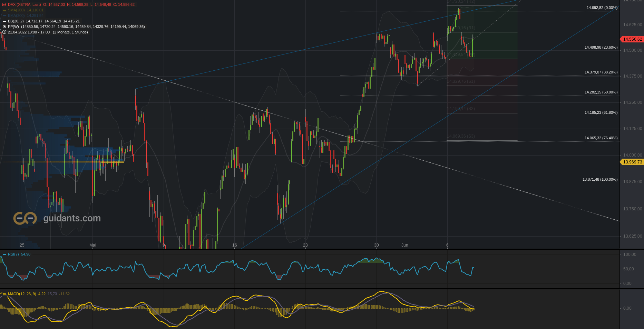Click Fibonacci label 14.379,07 (38.20%)
This screenshot has width=644, height=329.
point(601,72)
